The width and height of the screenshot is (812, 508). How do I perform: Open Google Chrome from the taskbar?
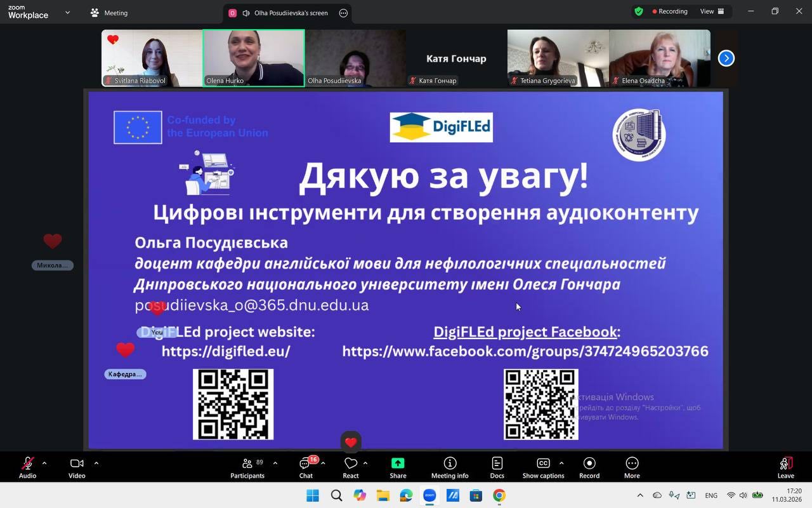tap(499, 495)
